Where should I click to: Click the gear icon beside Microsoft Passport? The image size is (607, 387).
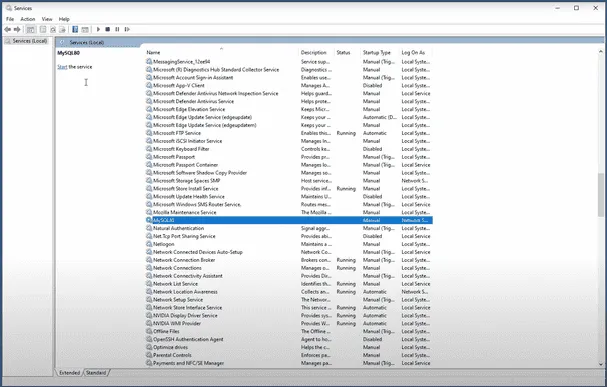[149, 157]
